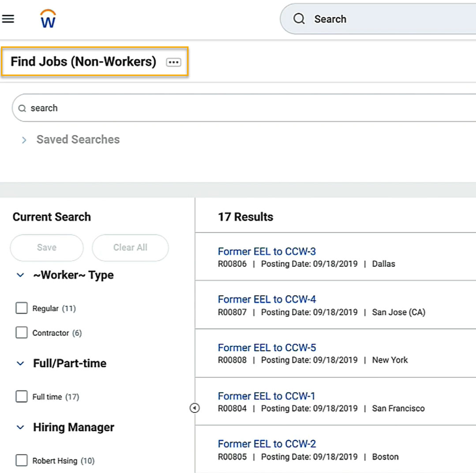Screen dimensions: 476x473
Task: Click requisition ID R00804
Action: [232, 408]
